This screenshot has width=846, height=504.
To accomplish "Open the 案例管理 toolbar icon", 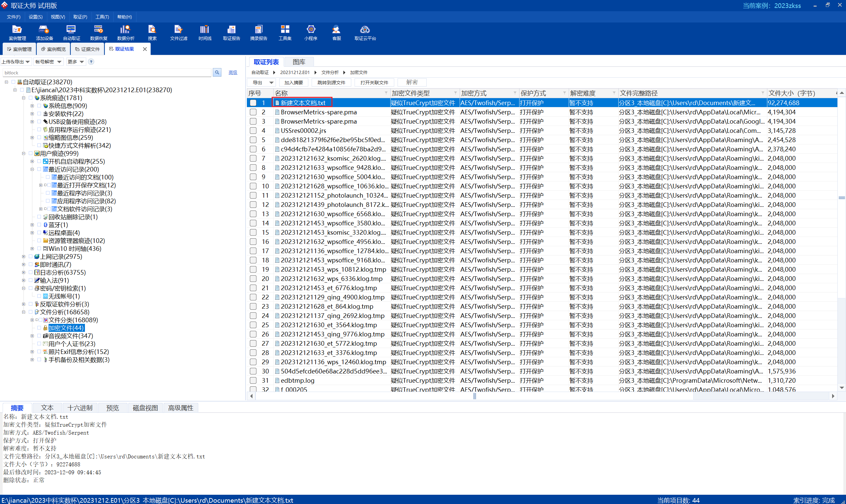I will pos(17,33).
